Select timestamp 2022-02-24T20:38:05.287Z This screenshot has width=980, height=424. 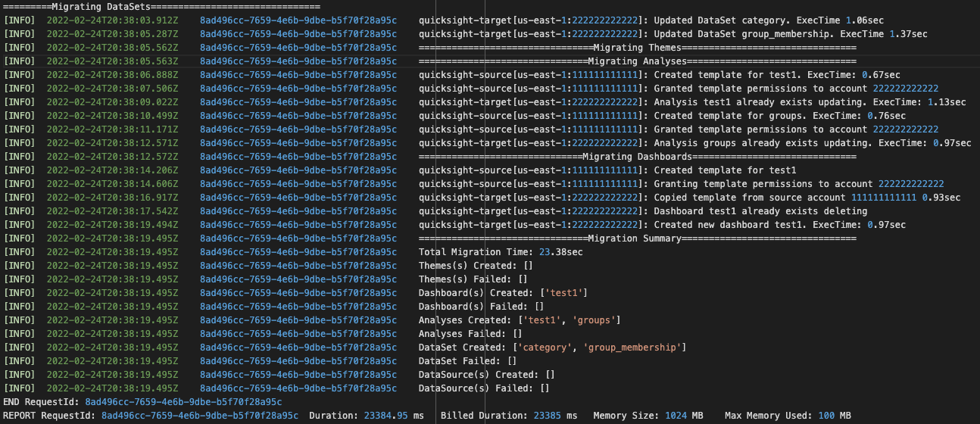tap(112, 33)
